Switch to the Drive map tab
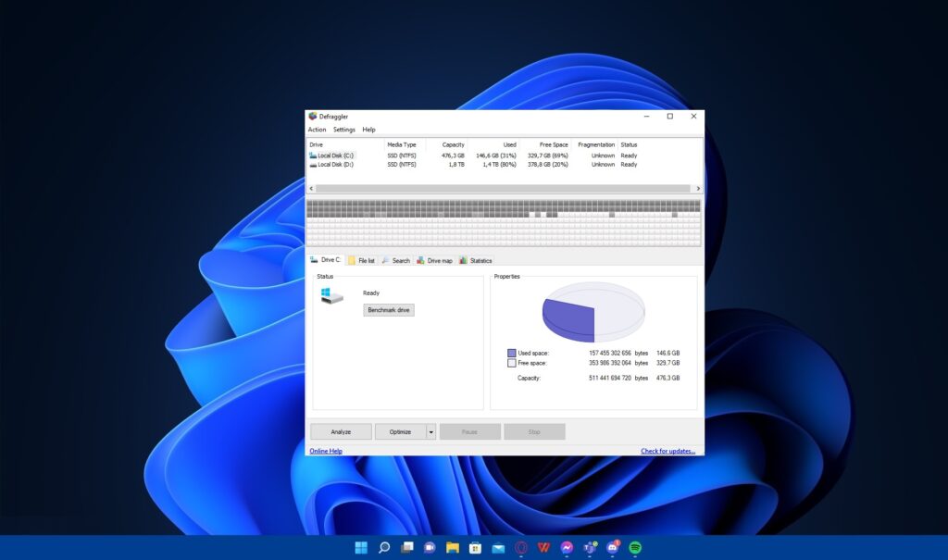This screenshot has height=560, width=948. tap(434, 261)
